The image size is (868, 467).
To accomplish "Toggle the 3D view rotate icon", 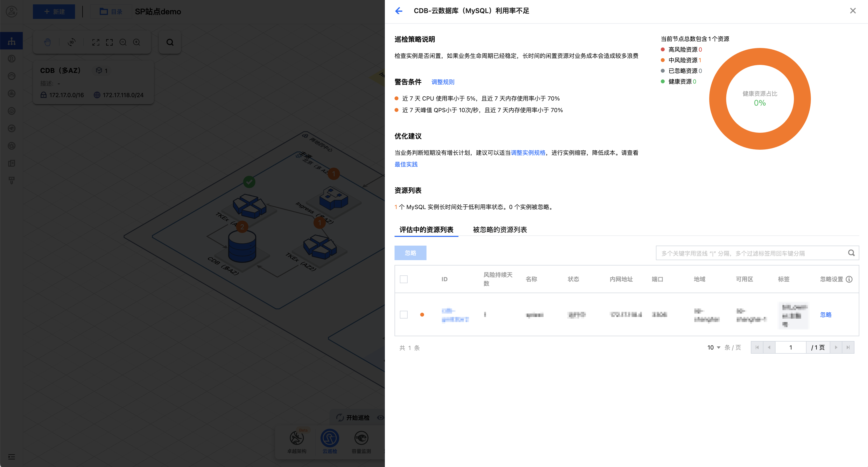I will click(71, 42).
